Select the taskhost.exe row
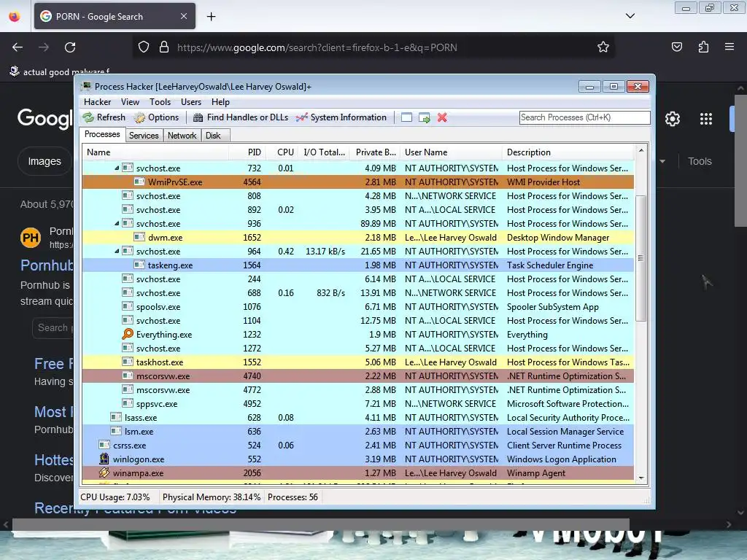Screen dimensions: 747x560 tap(357, 362)
